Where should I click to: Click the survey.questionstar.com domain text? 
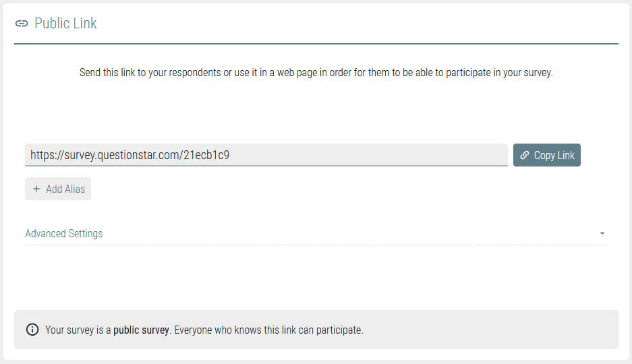(122, 155)
